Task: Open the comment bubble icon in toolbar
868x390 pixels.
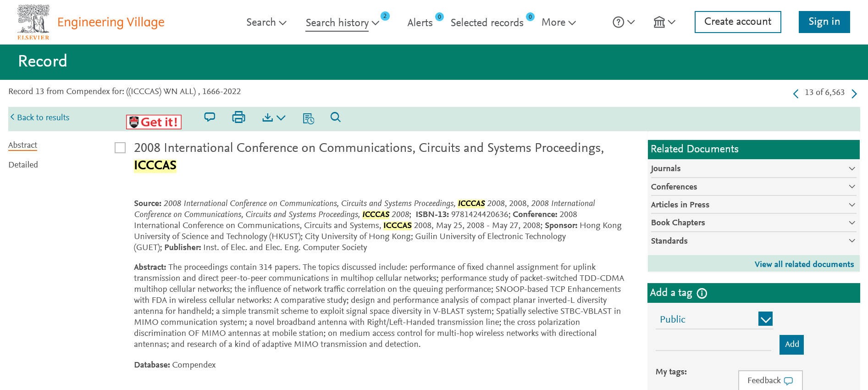Action: point(210,117)
